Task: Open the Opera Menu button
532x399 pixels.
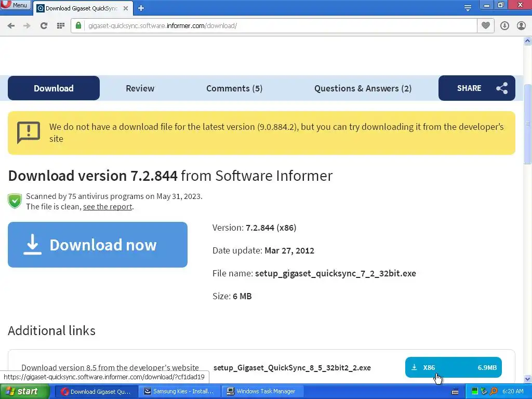Action: [x=15, y=5]
